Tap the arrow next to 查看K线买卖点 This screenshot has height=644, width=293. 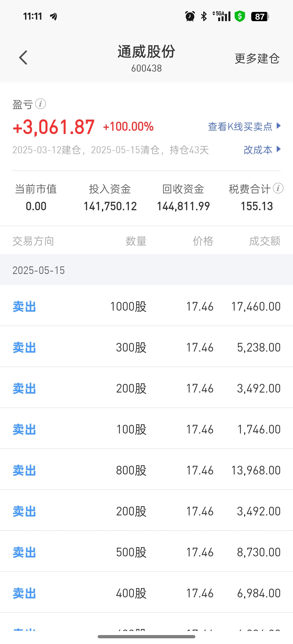point(278,126)
